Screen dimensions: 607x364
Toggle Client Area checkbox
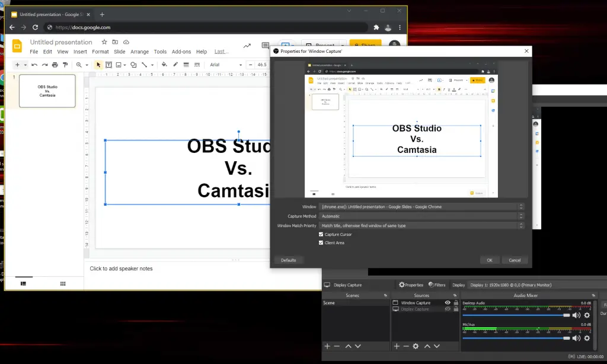(321, 243)
